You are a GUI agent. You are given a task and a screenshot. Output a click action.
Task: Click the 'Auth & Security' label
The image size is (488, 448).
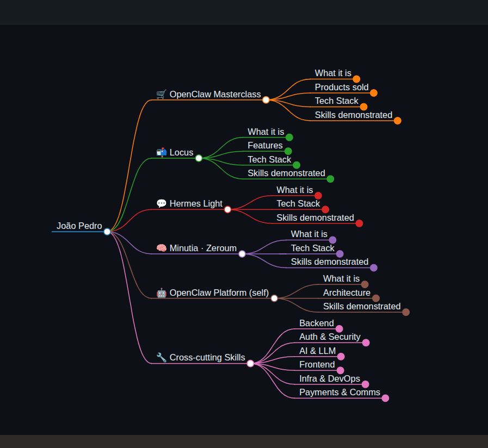[330, 337]
